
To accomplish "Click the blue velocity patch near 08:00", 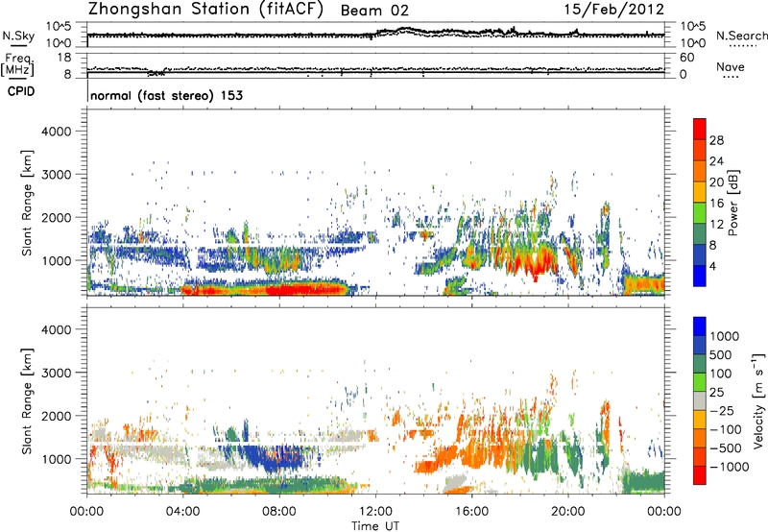I will click(x=275, y=458).
